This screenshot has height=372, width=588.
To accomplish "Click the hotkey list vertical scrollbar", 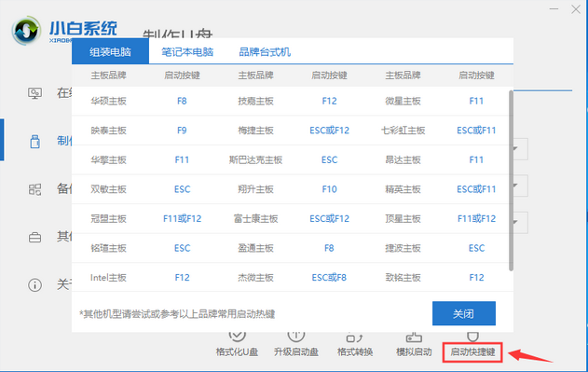I will [511, 181].
